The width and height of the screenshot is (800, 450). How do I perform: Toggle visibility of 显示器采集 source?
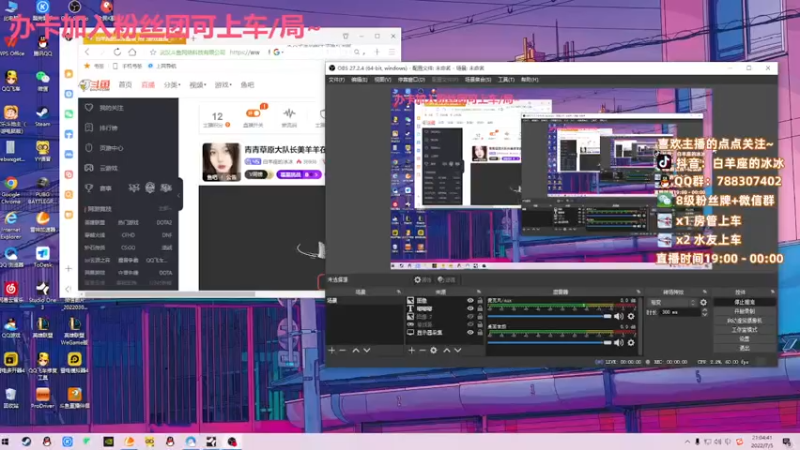(x=470, y=333)
